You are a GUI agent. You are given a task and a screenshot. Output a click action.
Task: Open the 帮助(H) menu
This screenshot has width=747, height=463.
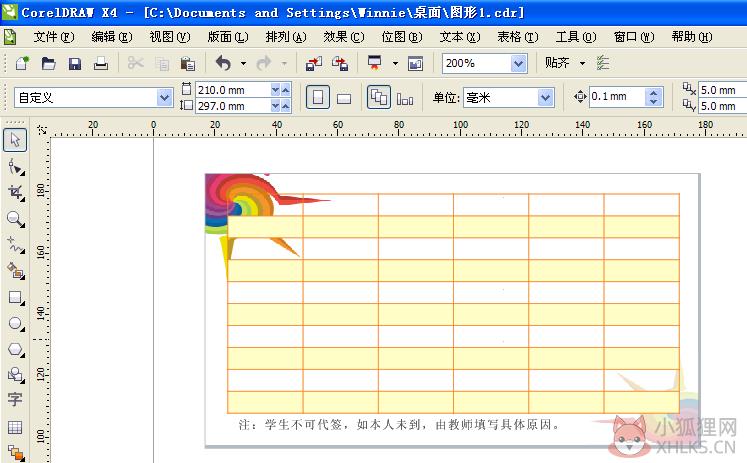pyautogui.click(x=692, y=37)
